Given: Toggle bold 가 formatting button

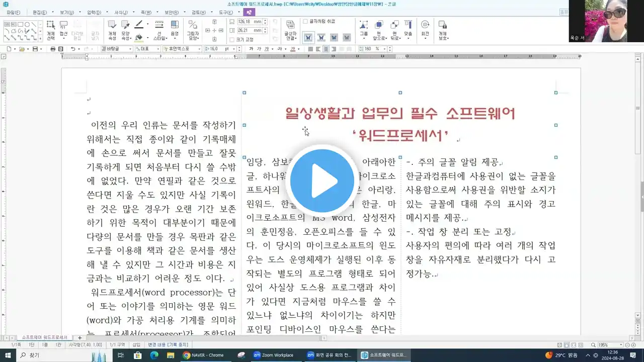Looking at the screenshot, I should click(251, 49).
